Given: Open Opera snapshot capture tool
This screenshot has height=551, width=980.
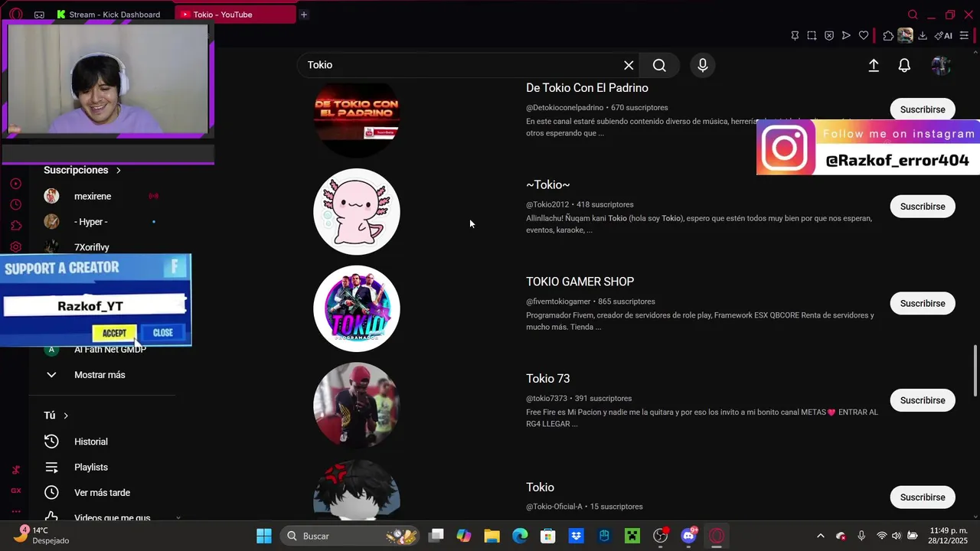Looking at the screenshot, I should coord(812,35).
